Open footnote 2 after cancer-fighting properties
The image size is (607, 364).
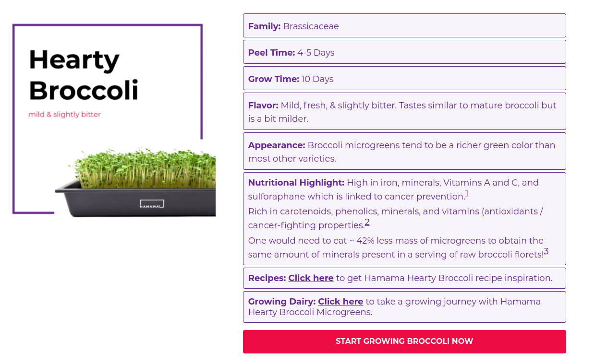point(367,223)
